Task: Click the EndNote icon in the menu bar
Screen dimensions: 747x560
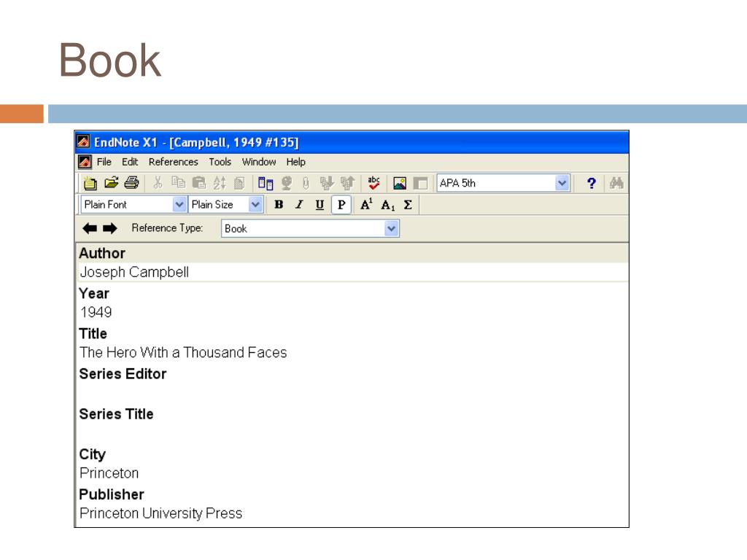Action: pyautogui.click(x=85, y=162)
